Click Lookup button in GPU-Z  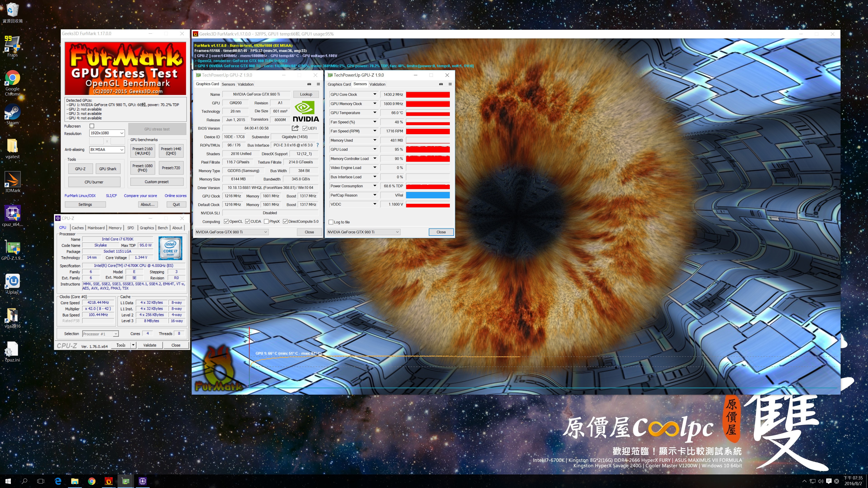point(306,94)
